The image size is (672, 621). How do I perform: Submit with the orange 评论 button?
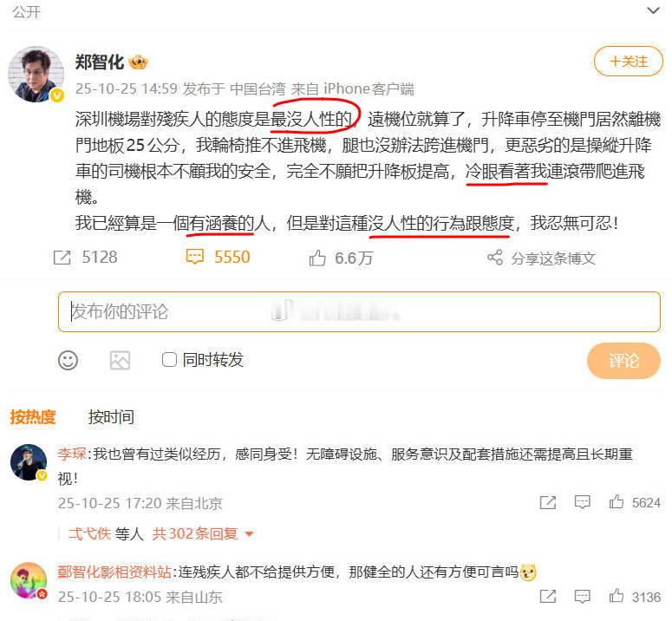tap(623, 361)
